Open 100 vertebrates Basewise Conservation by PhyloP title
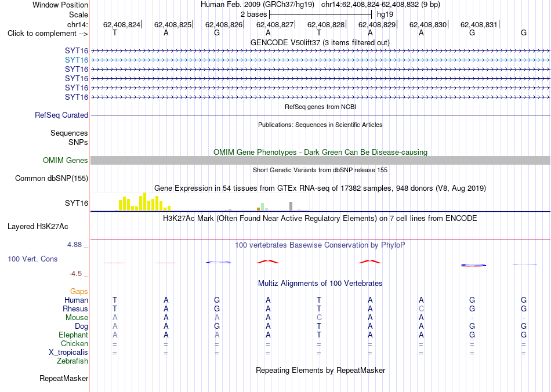 pyautogui.click(x=320, y=245)
